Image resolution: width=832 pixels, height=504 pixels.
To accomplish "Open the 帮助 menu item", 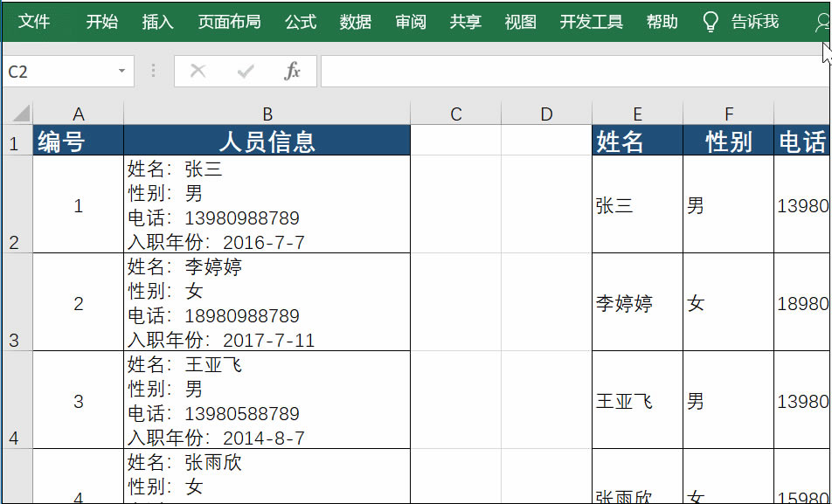I will point(662,24).
